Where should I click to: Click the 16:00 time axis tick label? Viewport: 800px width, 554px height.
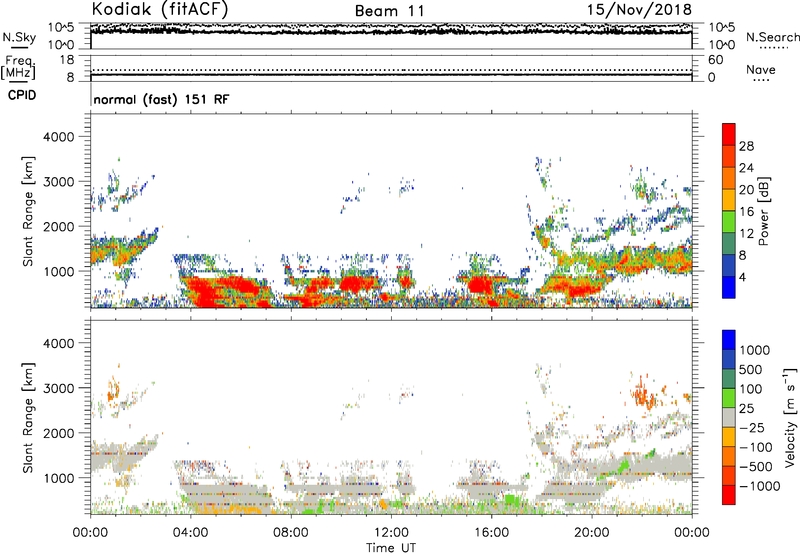point(491,532)
